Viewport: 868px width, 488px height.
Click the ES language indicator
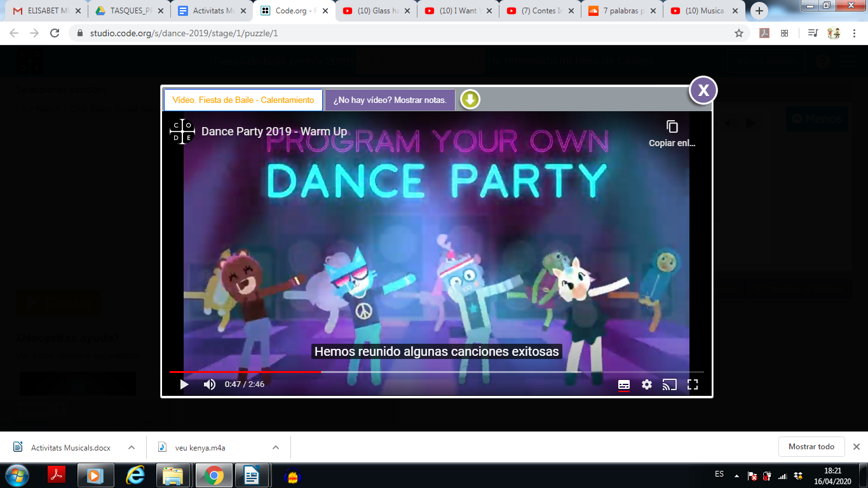coord(719,474)
